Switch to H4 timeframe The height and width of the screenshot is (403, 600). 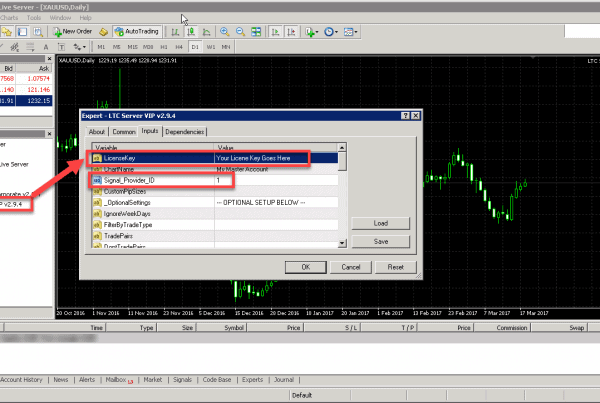click(179, 47)
